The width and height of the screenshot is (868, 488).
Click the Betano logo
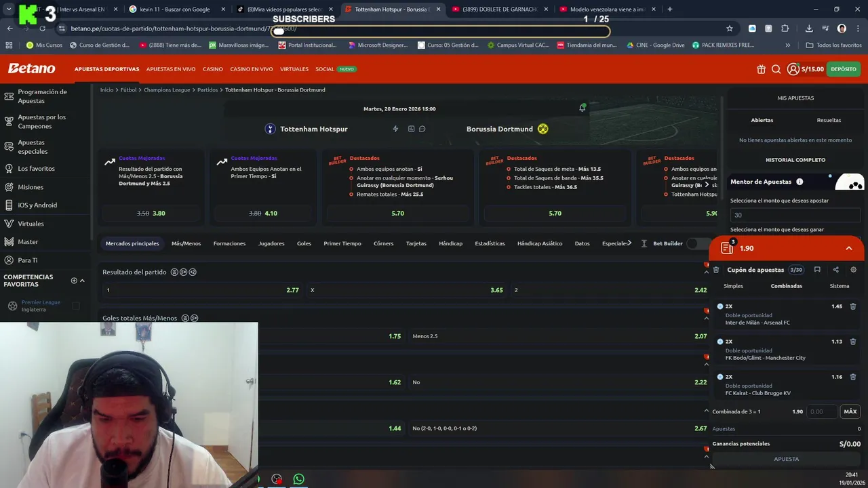point(31,68)
